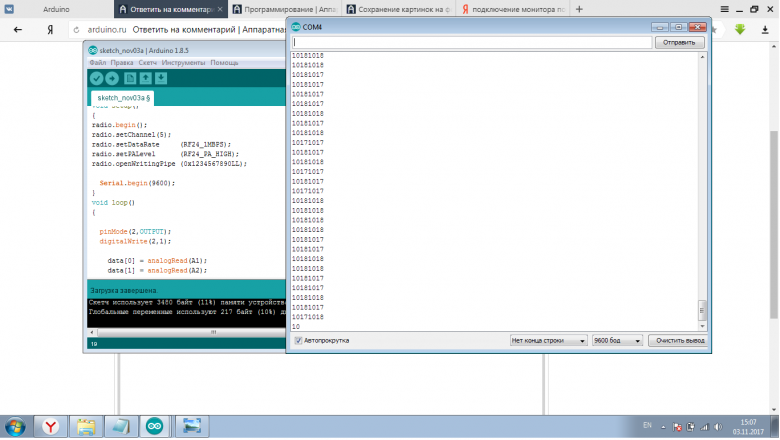Open the Файл menu

[97, 62]
